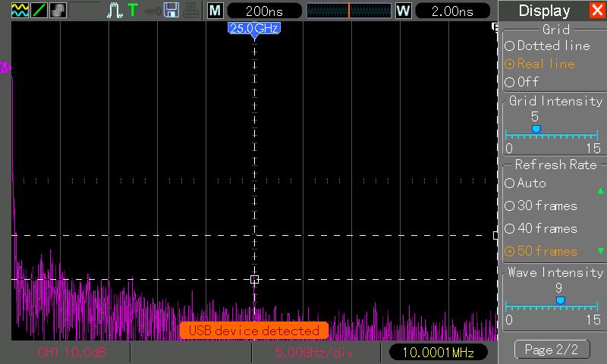Click the Display panel title
This screenshot has height=364, width=607.
pos(544,11)
